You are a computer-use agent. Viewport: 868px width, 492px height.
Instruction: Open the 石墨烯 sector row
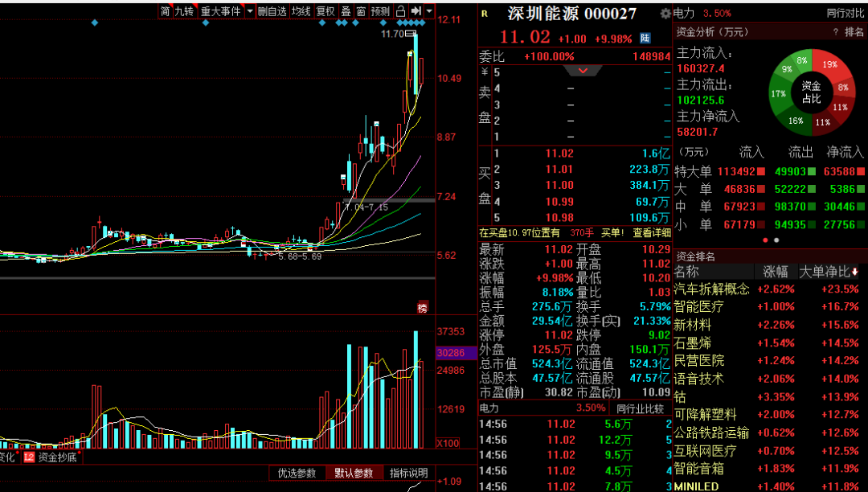[769, 343]
